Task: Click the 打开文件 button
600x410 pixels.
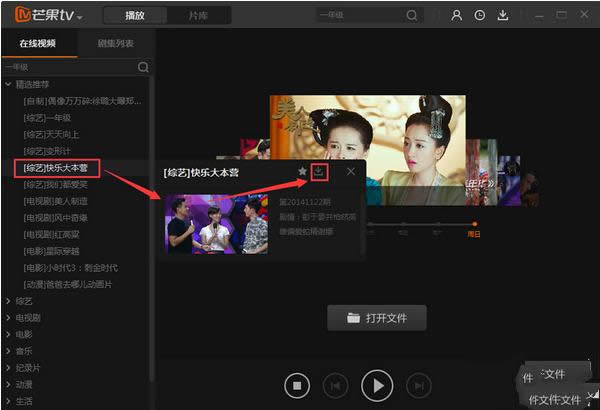Action: click(377, 318)
